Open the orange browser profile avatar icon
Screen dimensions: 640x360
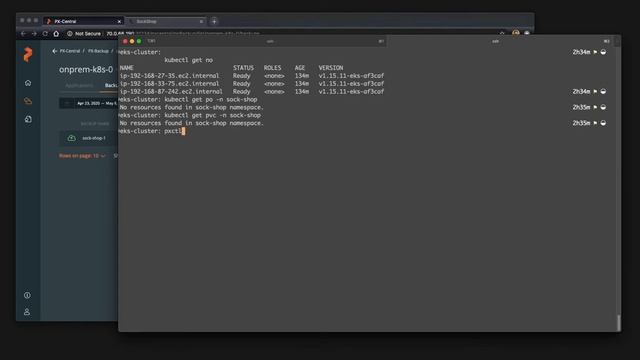(516, 33)
